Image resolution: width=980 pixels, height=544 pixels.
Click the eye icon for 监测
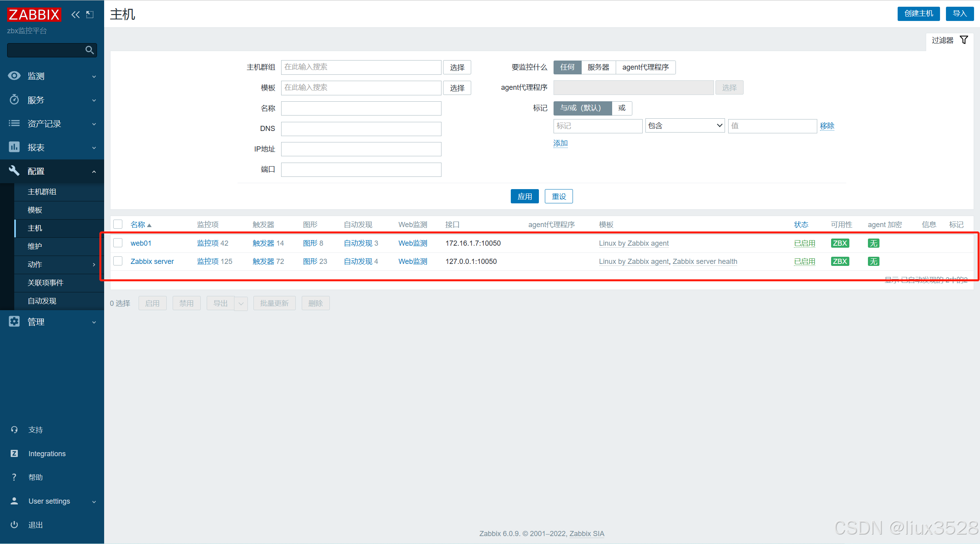tap(14, 76)
